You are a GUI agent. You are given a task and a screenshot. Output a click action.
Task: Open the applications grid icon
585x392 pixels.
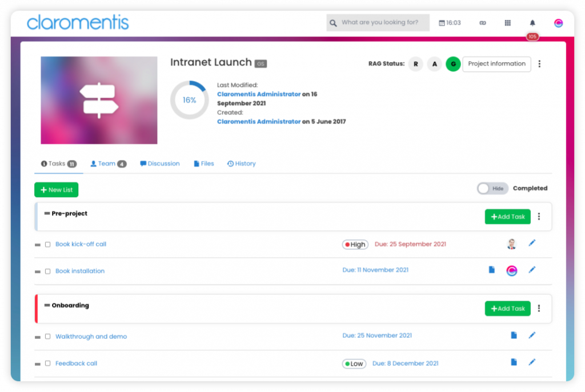coord(507,23)
